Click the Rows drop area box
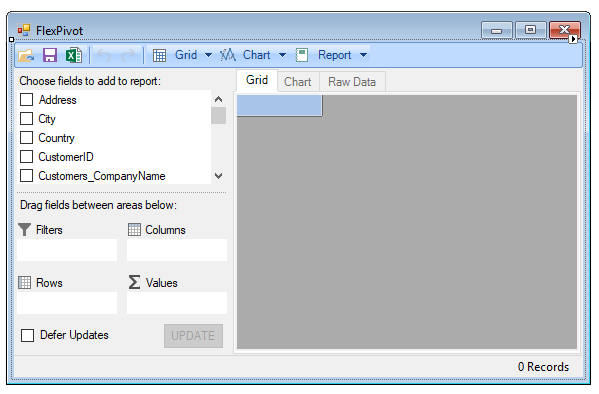Screen dimensions: 599x394 click(x=67, y=303)
